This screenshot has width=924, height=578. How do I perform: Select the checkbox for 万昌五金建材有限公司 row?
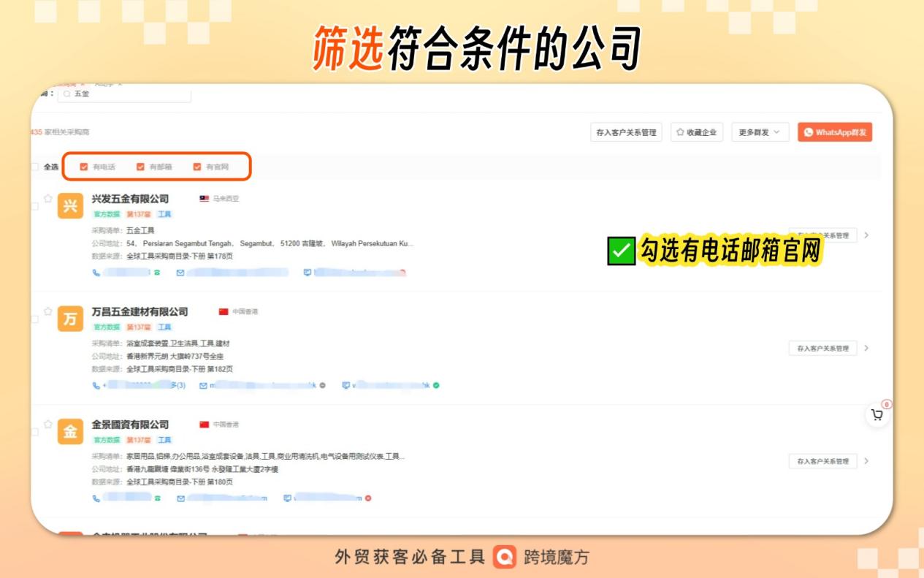click(35, 319)
